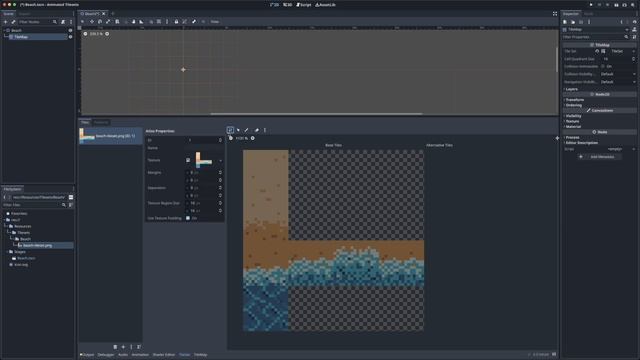The image size is (640, 360).
Task: Click the horizontal scrollbar in 2D viewport
Action: (316, 114)
